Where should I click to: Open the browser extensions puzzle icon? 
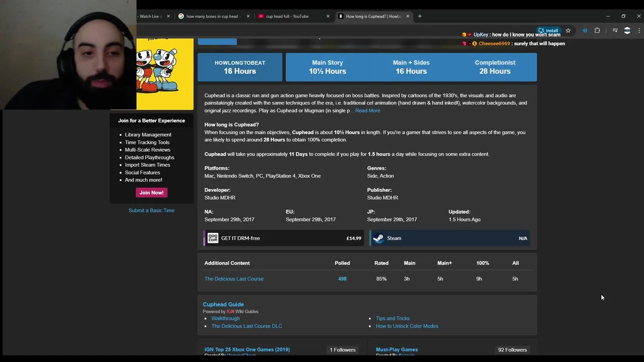(597, 31)
